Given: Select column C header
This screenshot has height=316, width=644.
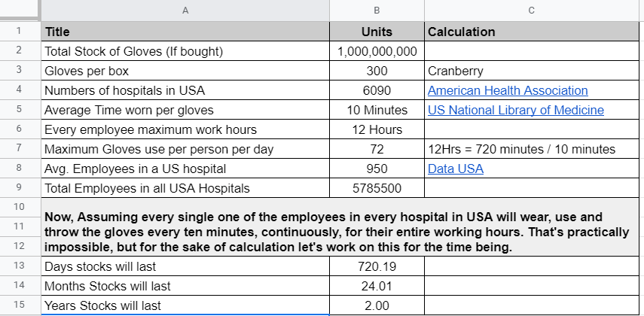Looking at the screenshot, I should pyautogui.click(x=533, y=11).
